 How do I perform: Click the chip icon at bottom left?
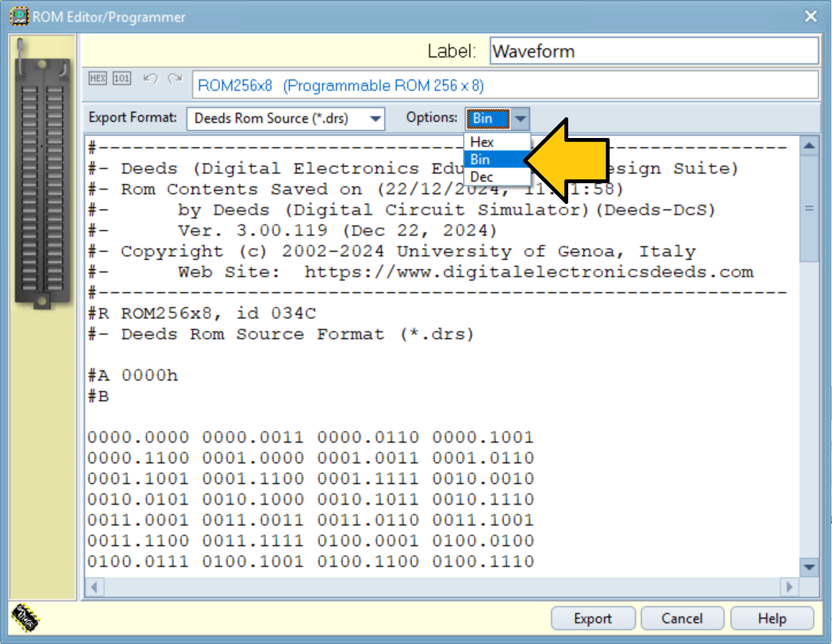tap(25, 618)
